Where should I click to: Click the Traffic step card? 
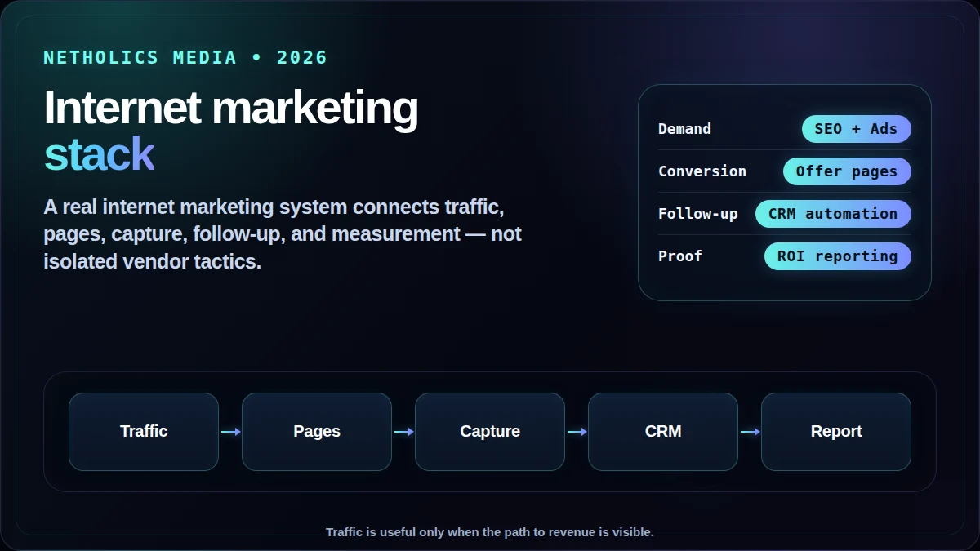[144, 432]
